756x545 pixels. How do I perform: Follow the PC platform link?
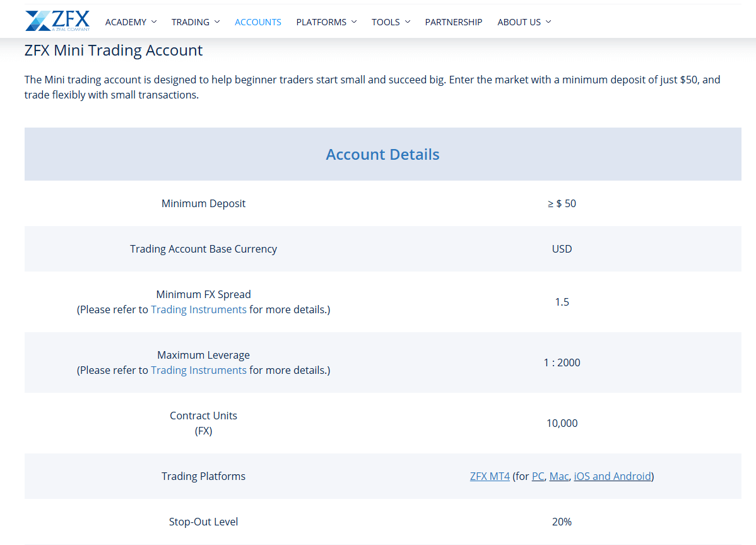coord(538,477)
